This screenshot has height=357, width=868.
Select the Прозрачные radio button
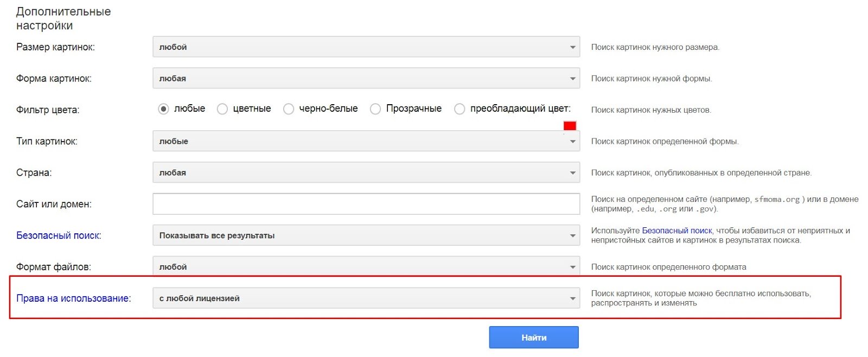[x=375, y=109]
